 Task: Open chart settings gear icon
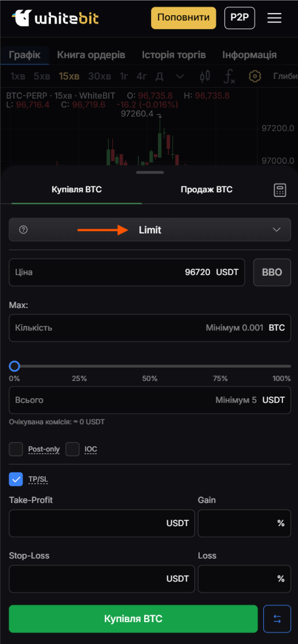click(x=255, y=76)
